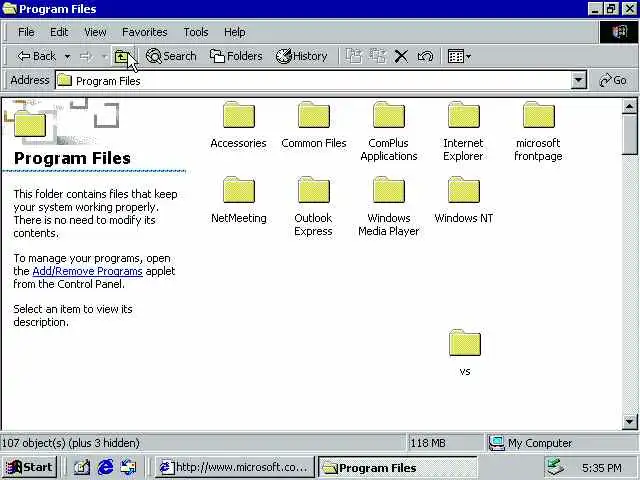Open the Search pane button
The width and height of the screenshot is (640, 480).
pyautogui.click(x=171, y=56)
